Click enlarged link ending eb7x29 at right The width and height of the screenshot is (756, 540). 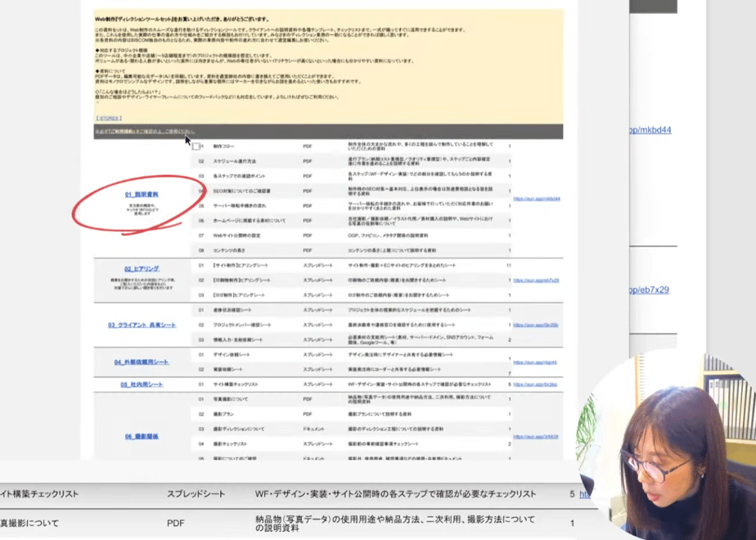tap(649, 290)
